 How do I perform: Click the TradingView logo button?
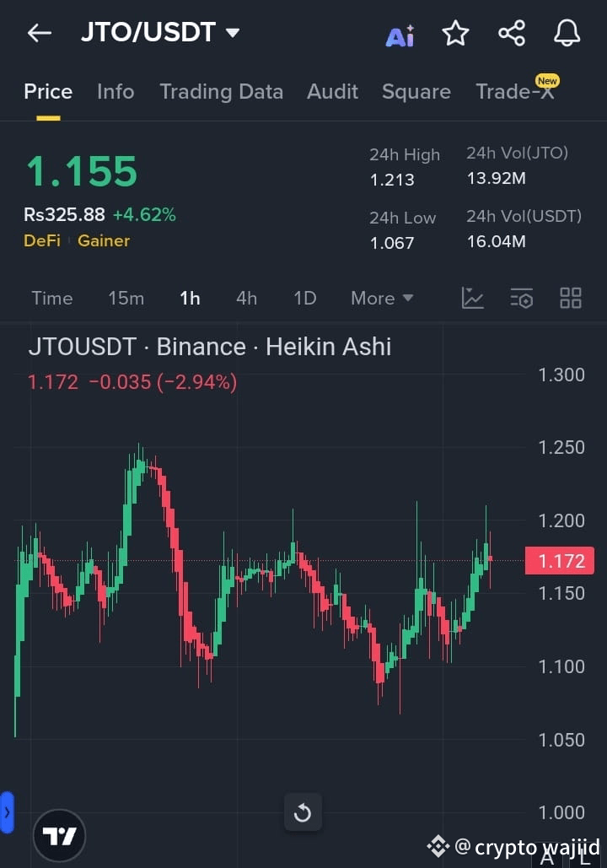click(59, 835)
